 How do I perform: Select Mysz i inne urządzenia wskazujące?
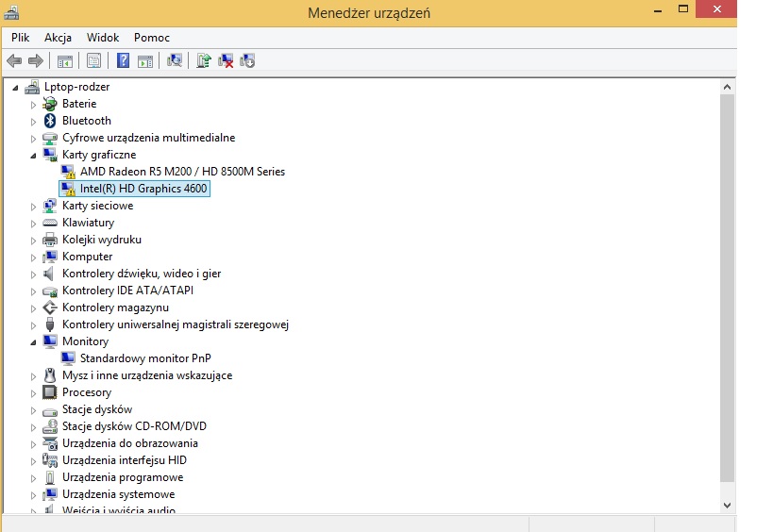point(147,375)
